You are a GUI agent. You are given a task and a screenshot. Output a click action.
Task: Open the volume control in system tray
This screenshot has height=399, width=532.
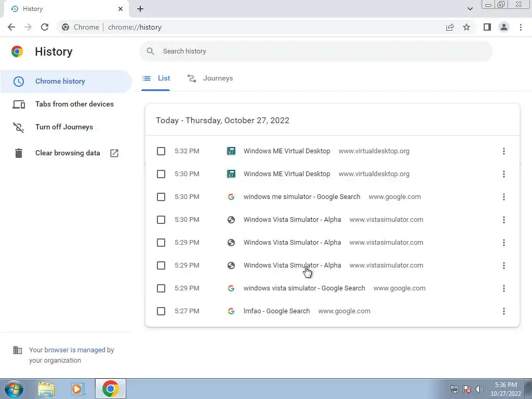(480, 389)
